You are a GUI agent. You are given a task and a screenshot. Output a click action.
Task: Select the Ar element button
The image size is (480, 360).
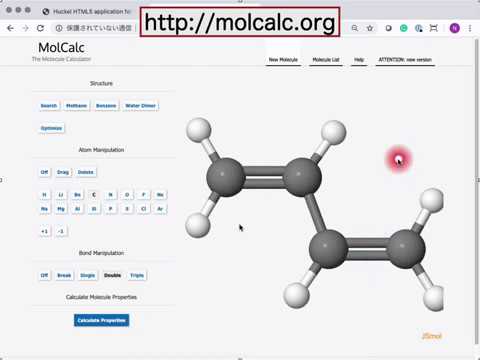point(160,209)
